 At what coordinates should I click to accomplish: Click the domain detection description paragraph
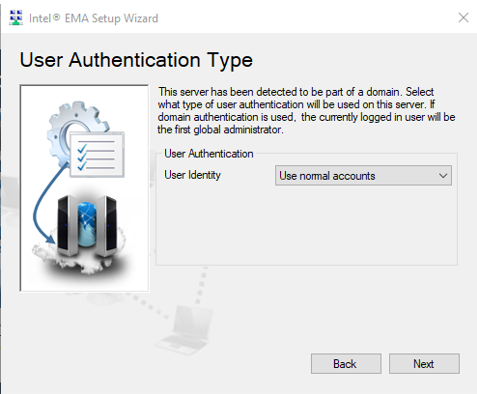point(306,110)
